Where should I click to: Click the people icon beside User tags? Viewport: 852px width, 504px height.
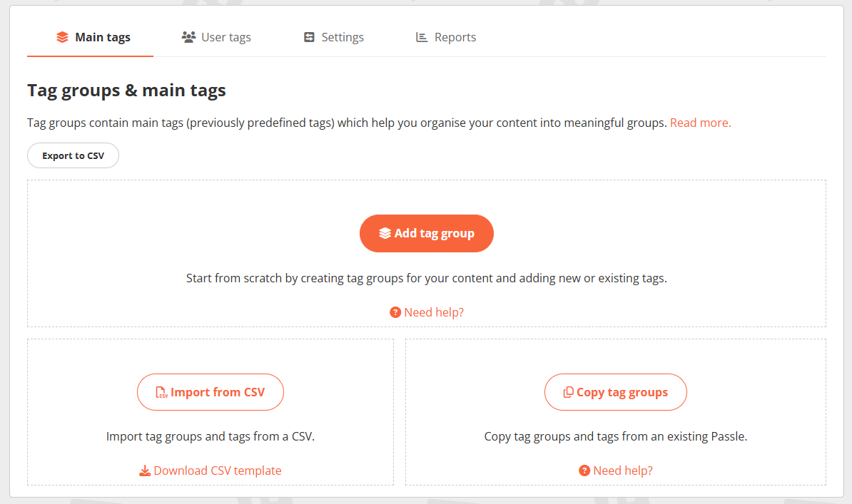(x=188, y=37)
